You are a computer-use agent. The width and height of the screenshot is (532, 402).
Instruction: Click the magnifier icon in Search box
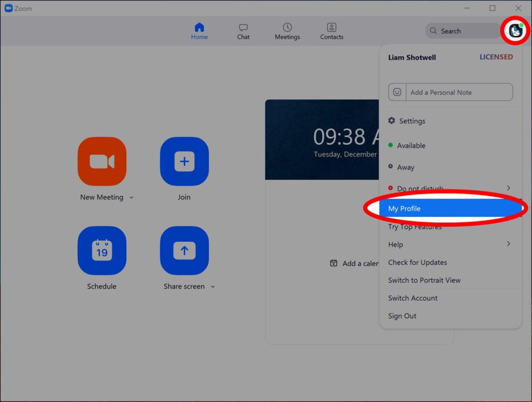pyautogui.click(x=433, y=31)
